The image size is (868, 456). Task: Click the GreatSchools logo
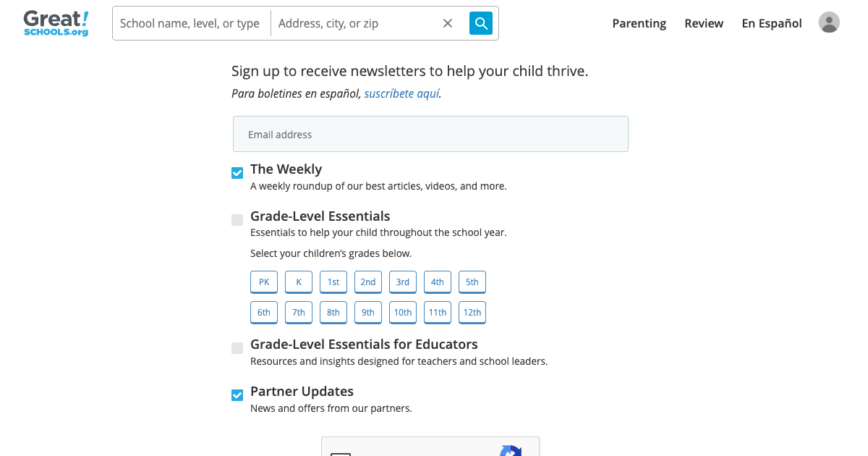55,22
